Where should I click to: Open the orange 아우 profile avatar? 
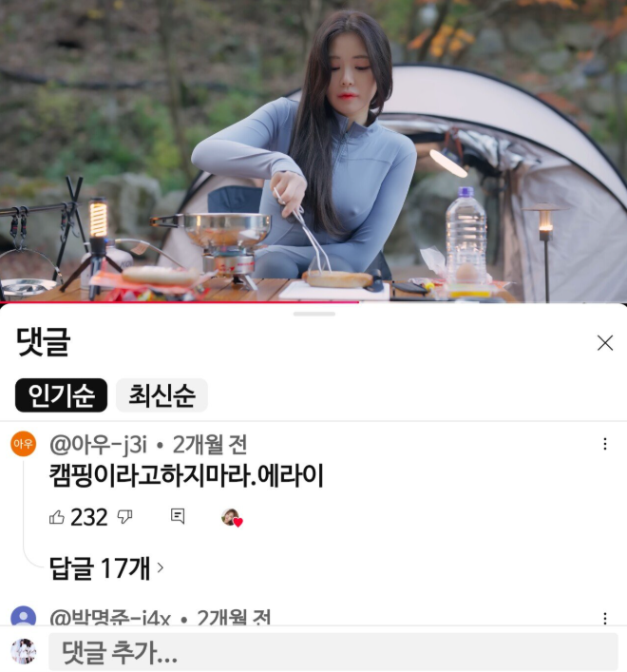click(x=23, y=444)
